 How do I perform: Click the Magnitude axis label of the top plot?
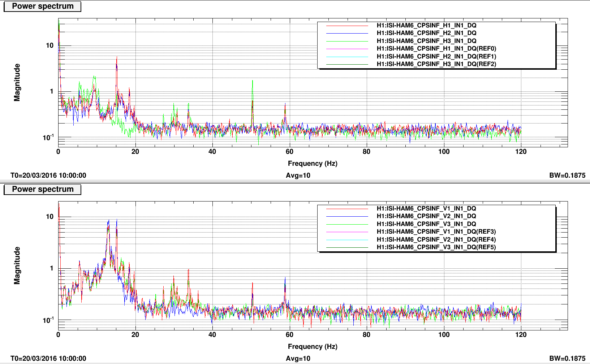pos(17,82)
